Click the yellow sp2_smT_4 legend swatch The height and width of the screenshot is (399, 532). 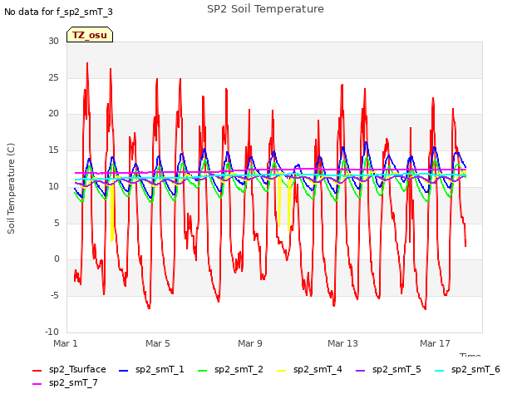tap(282, 371)
